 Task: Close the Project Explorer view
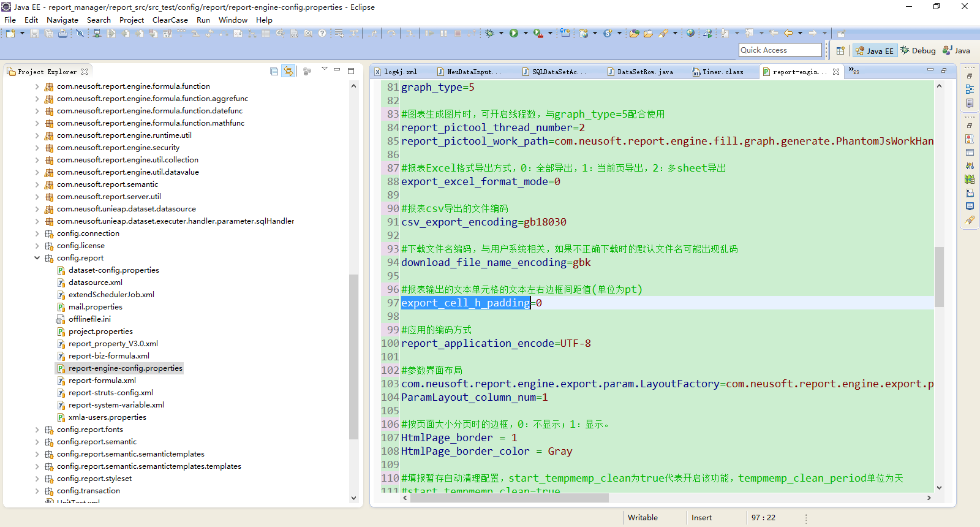pos(85,72)
